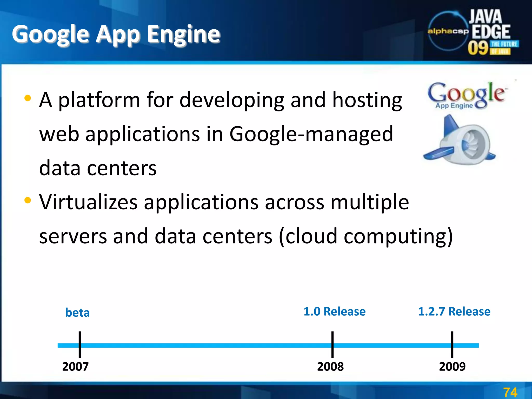Click the year label 2008
The image size is (532, 399).
(330, 367)
